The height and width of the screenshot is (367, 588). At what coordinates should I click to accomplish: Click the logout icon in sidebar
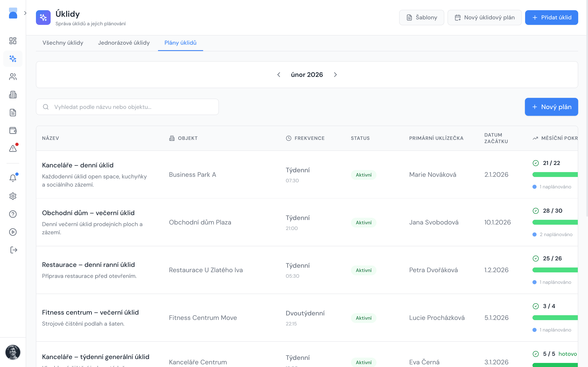(14, 250)
